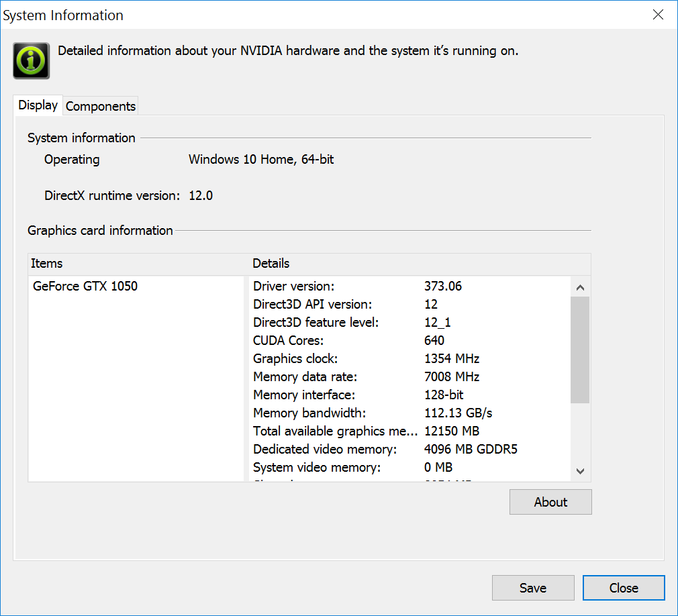Click the Close button at bottom
Viewport: 678px width, 616px height.
tap(623, 588)
